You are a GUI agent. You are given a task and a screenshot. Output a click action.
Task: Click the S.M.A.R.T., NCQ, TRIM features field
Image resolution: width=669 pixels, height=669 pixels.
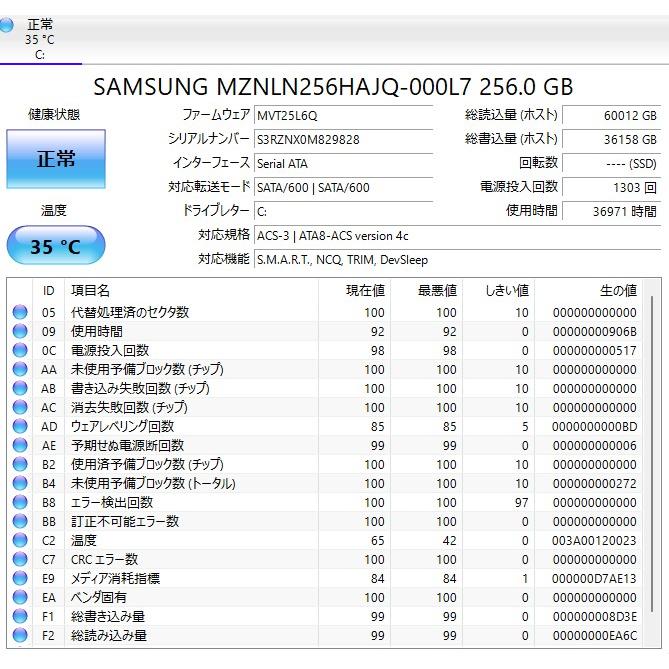coord(457,259)
